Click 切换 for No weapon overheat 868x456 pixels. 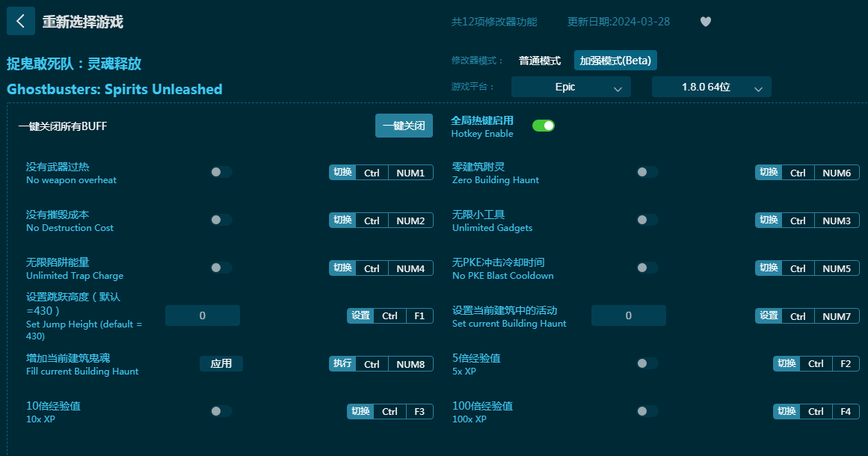[x=342, y=173]
